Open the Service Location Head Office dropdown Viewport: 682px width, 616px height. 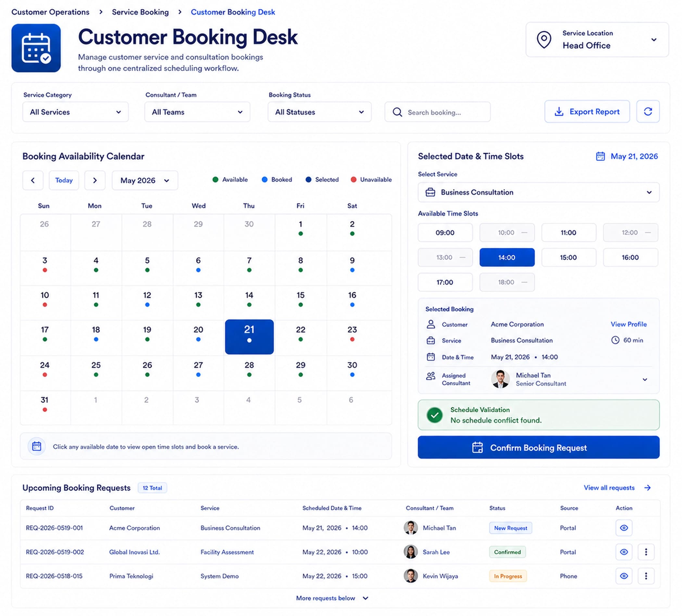pyautogui.click(x=597, y=40)
